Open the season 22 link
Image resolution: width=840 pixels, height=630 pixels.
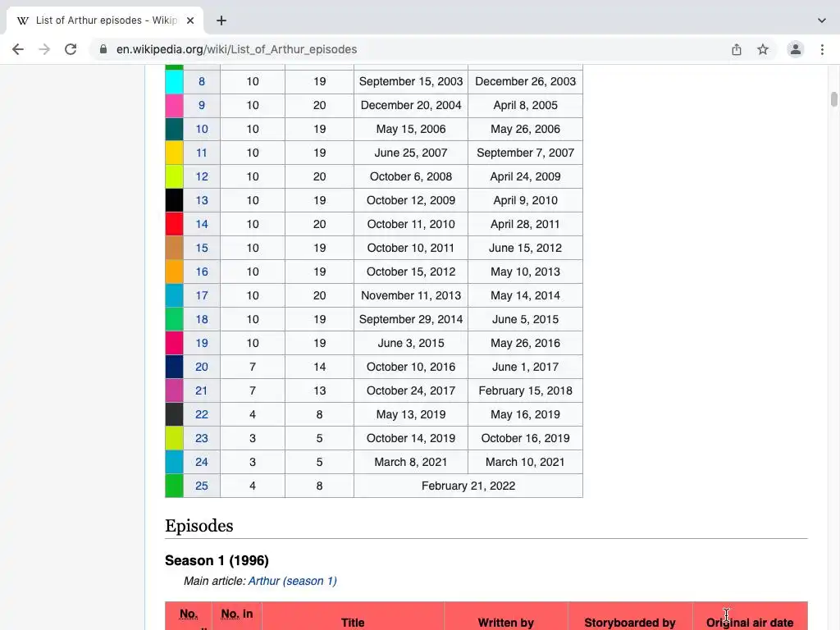pyautogui.click(x=202, y=414)
